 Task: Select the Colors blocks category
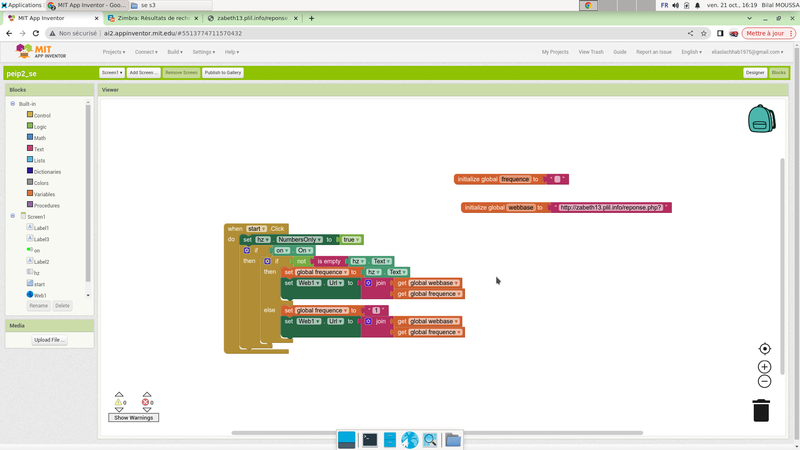(x=40, y=183)
